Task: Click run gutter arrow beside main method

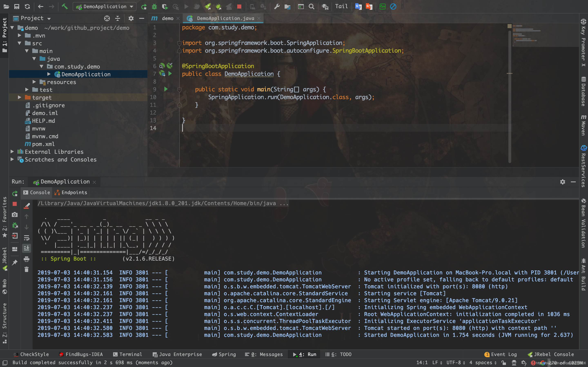Action: click(166, 89)
